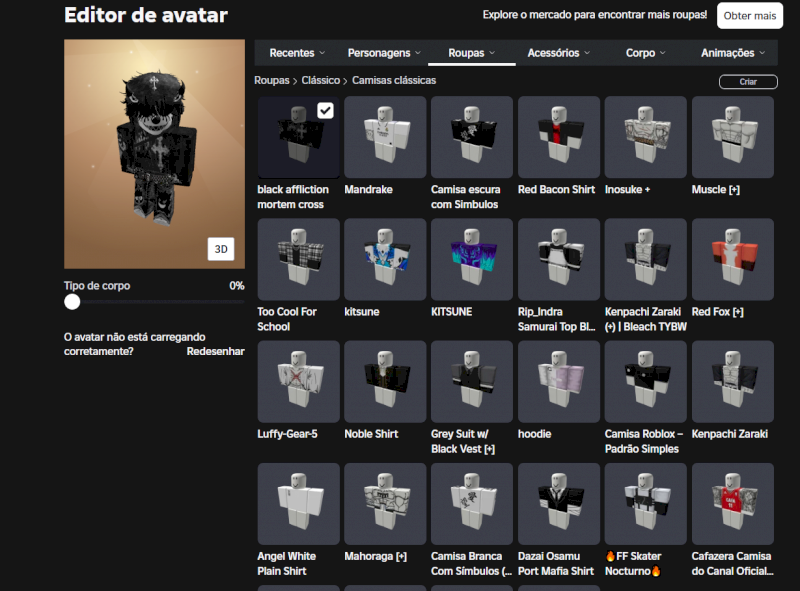Equip the Cafazera Camisa red shirt
Screen dimensions: 800x591
coord(732,503)
